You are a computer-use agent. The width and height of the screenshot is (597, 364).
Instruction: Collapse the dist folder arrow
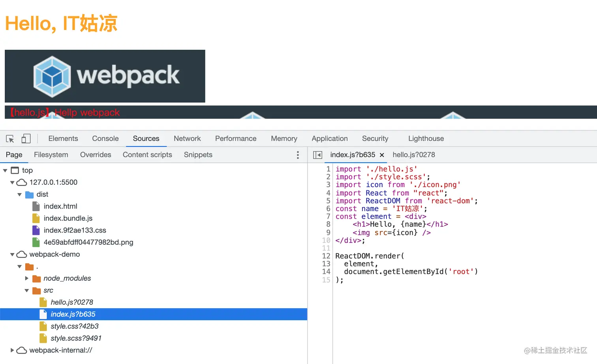click(x=19, y=195)
